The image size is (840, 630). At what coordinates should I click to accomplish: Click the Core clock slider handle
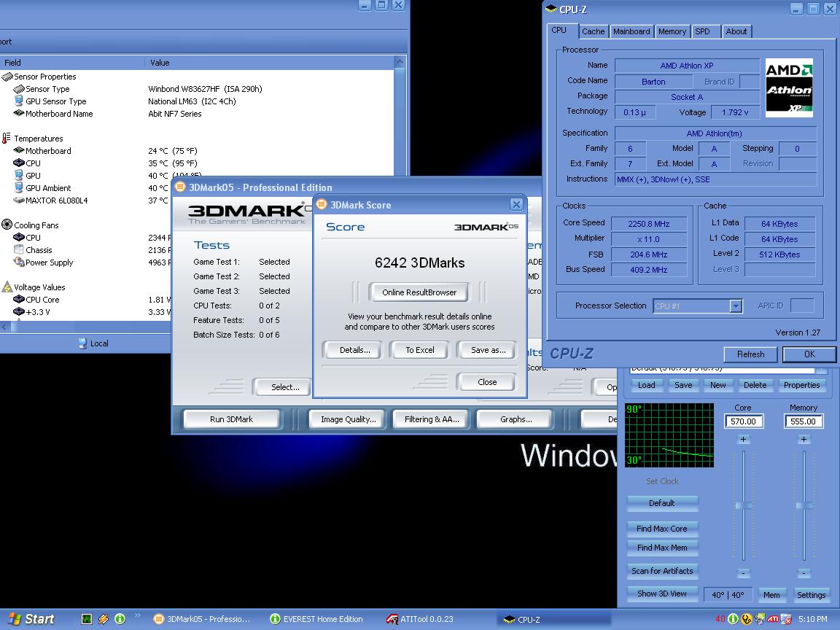[x=743, y=505]
